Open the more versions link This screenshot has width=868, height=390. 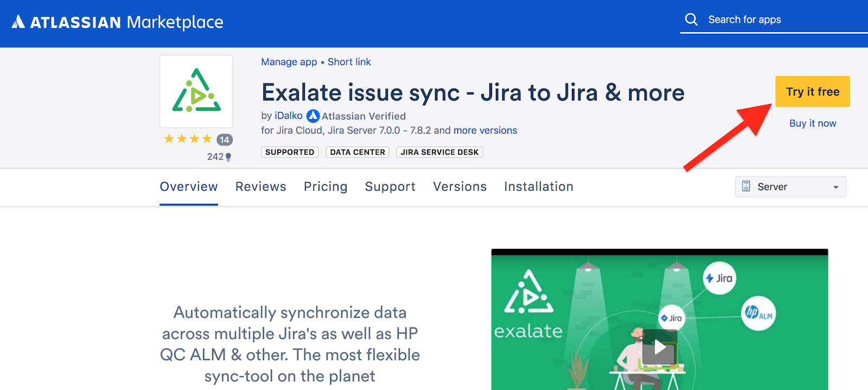coord(485,130)
